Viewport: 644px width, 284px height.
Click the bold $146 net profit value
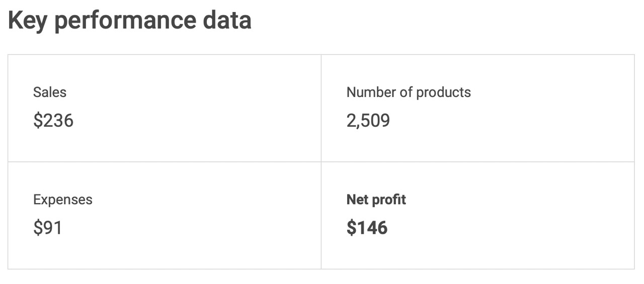[x=367, y=228]
